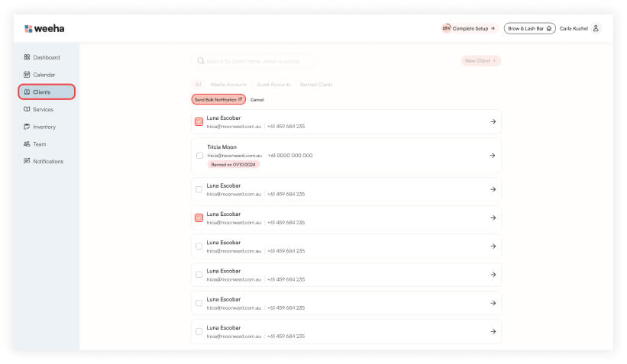This screenshot has height=364, width=627.
Task: Open the Dashboard page in the sidebar
Action: [41, 57]
